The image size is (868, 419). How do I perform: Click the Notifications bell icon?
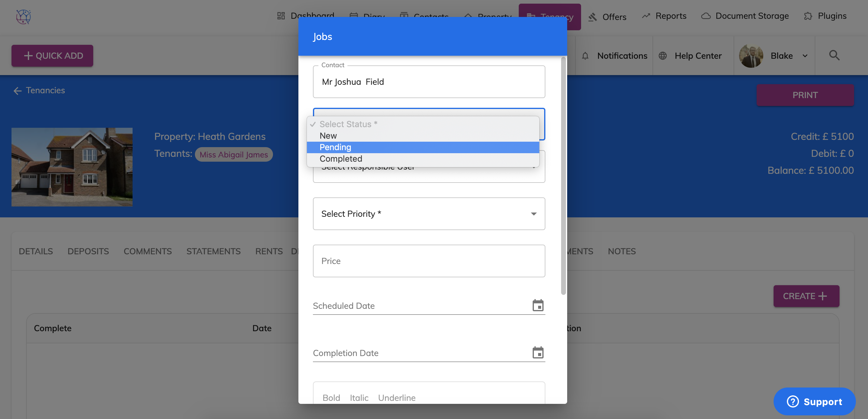pyautogui.click(x=585, y=56)
